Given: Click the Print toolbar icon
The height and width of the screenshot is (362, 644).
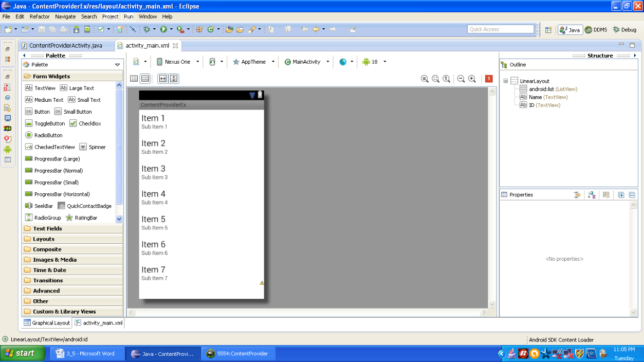Looking at the screenshot, I should [63, 29].
